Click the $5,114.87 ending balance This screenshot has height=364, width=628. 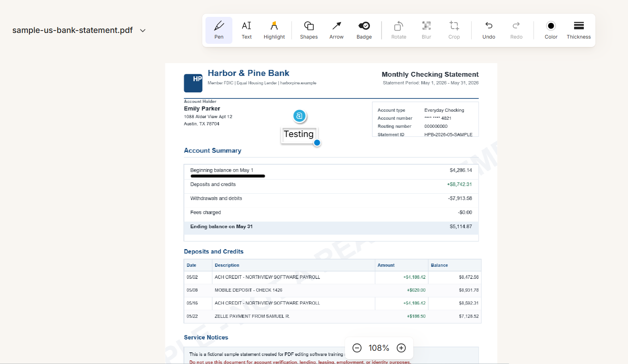(x=461, y=227)
